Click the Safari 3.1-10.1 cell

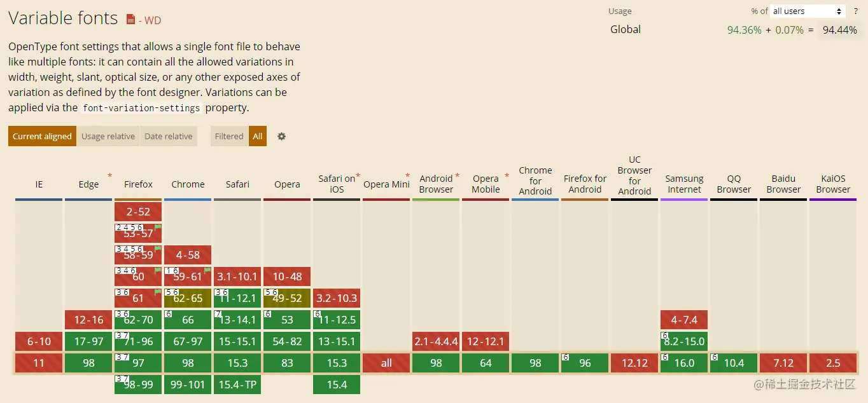(237, 277)
